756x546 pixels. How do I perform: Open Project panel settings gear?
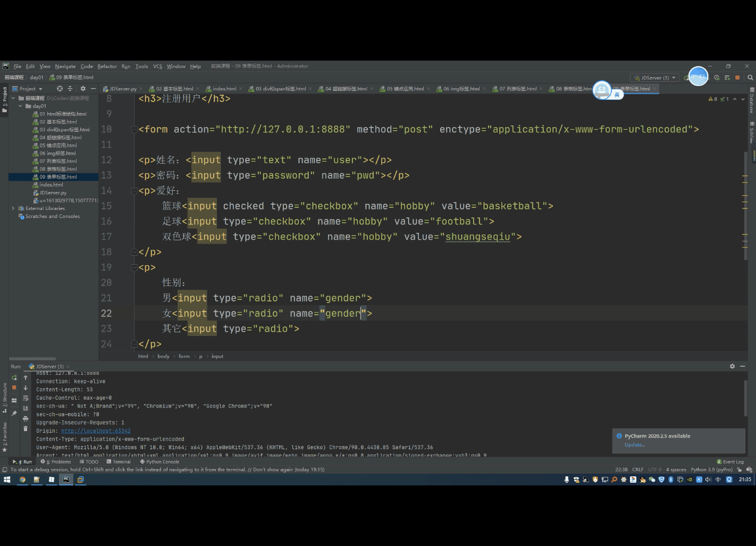[83, 89]
